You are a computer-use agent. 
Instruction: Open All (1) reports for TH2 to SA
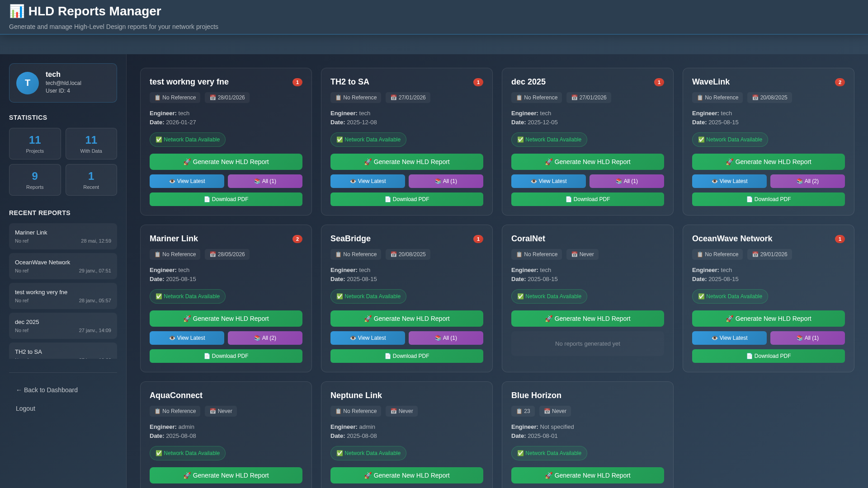tap(446, 181)
